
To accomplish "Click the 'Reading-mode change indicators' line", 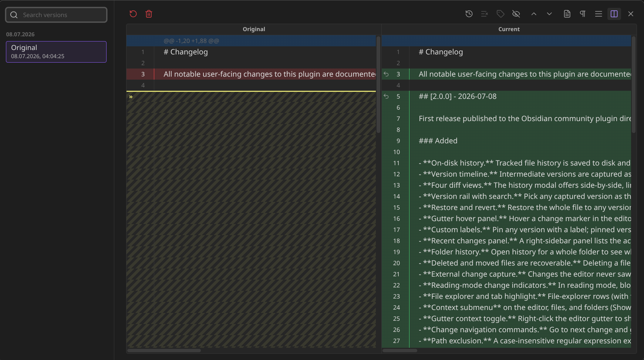I will [x=506, y=285].
